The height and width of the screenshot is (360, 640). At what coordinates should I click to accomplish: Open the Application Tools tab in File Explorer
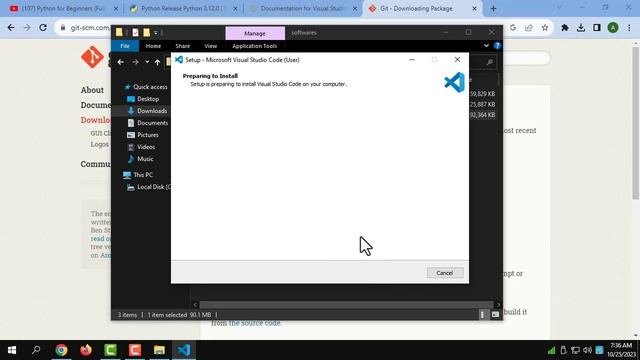(255, 46)
